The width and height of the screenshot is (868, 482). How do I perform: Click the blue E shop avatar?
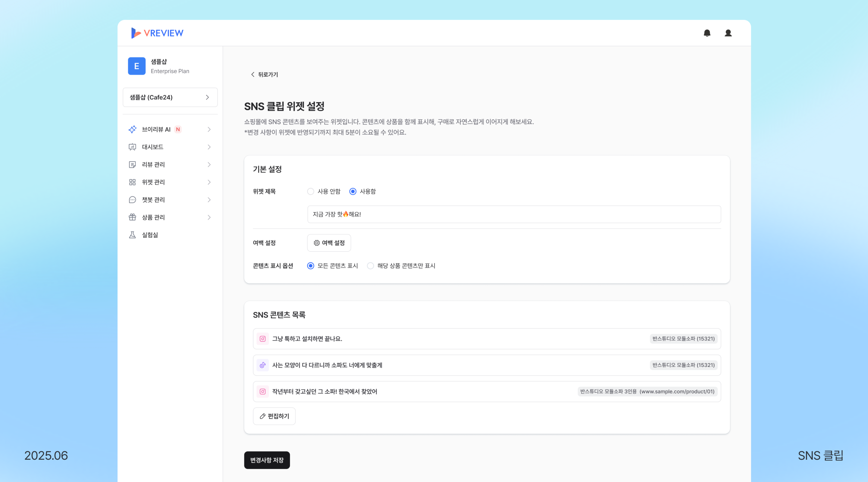(x=137, y=66)
